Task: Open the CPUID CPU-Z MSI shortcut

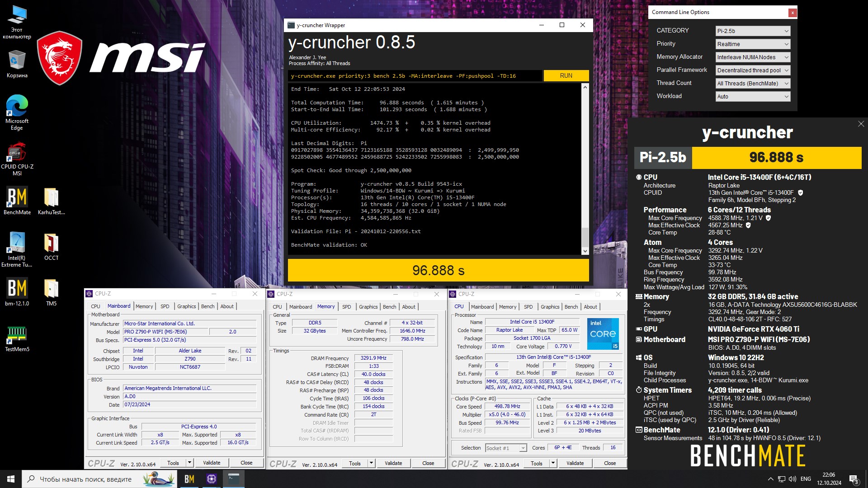Action: 17,159
